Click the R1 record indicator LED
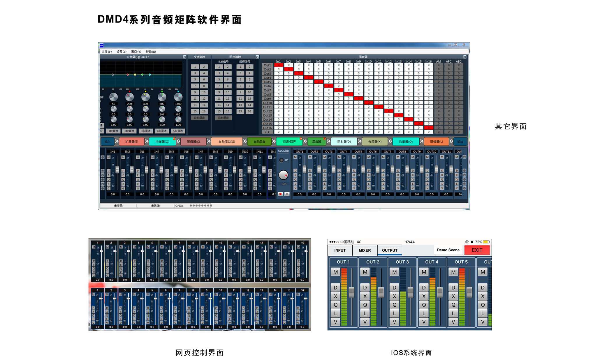 click(281, 160)
